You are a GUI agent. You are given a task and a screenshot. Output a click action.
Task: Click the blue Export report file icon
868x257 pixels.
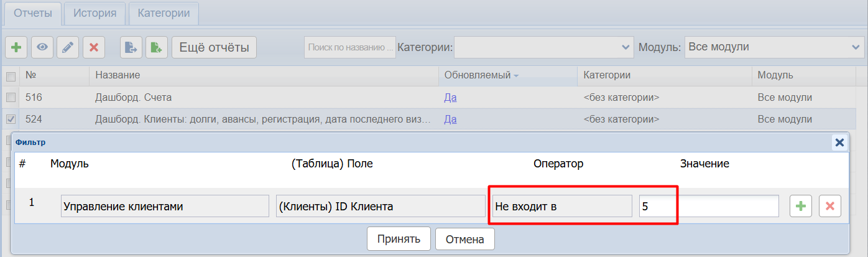coord(131,47)
